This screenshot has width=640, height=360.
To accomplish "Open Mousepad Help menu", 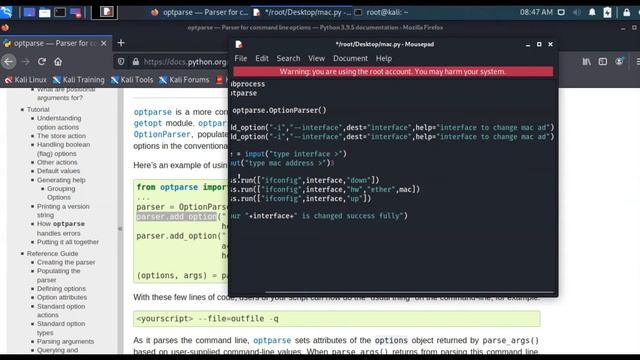I will [x=384, y=58].
